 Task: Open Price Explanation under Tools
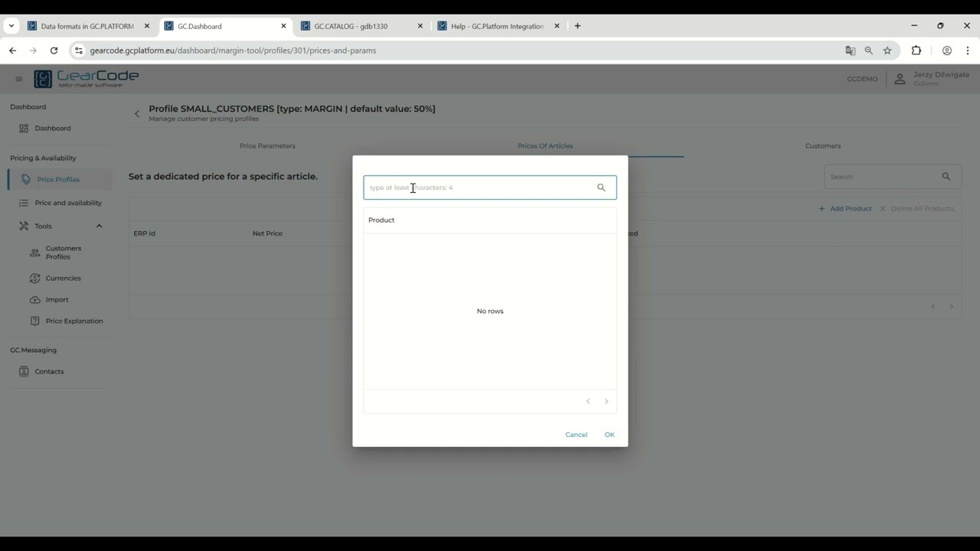73,321
